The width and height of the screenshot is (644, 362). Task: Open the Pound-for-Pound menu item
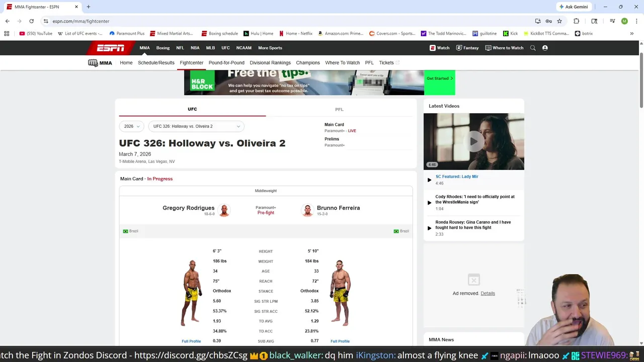(x=226, y=63)
